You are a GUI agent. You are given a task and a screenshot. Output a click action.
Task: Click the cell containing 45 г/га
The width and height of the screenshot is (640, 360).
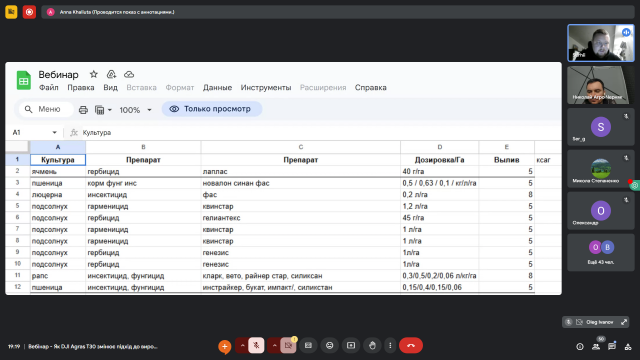(x=440, y=218)
